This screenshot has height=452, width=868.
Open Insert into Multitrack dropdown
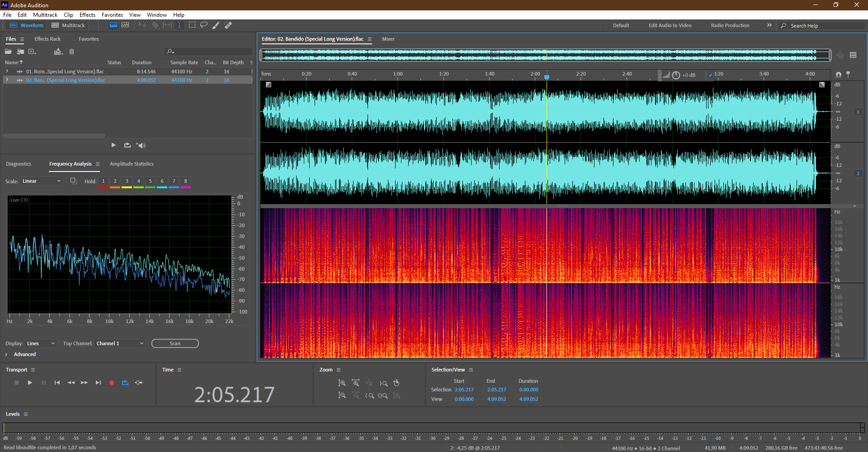click(x=58, y=52)
